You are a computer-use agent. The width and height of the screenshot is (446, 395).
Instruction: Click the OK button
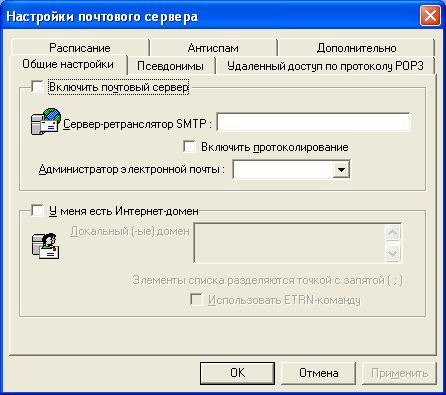237,373
